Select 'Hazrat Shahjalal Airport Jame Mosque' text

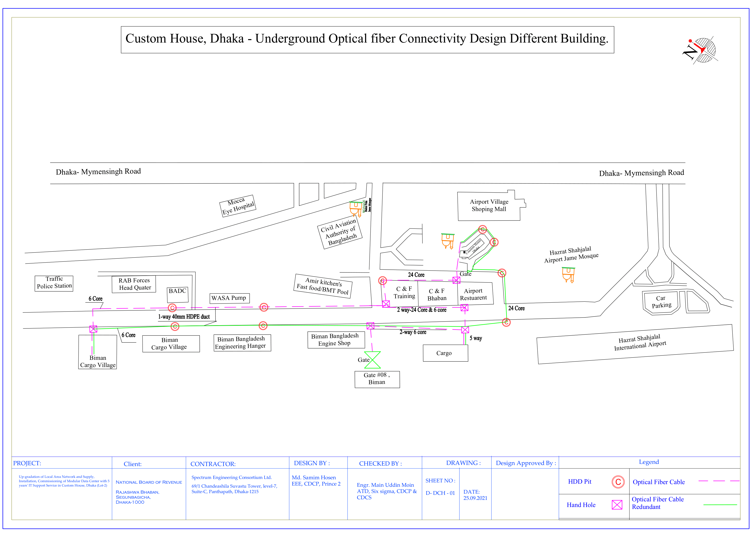[571, 255]
